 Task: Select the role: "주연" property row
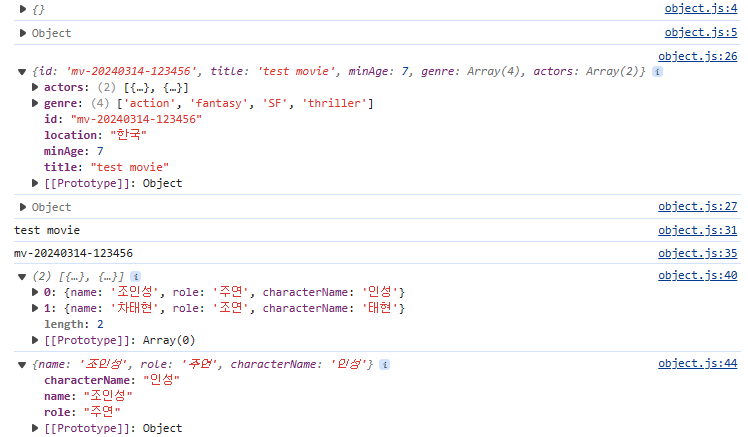click(x=82, y=412)
